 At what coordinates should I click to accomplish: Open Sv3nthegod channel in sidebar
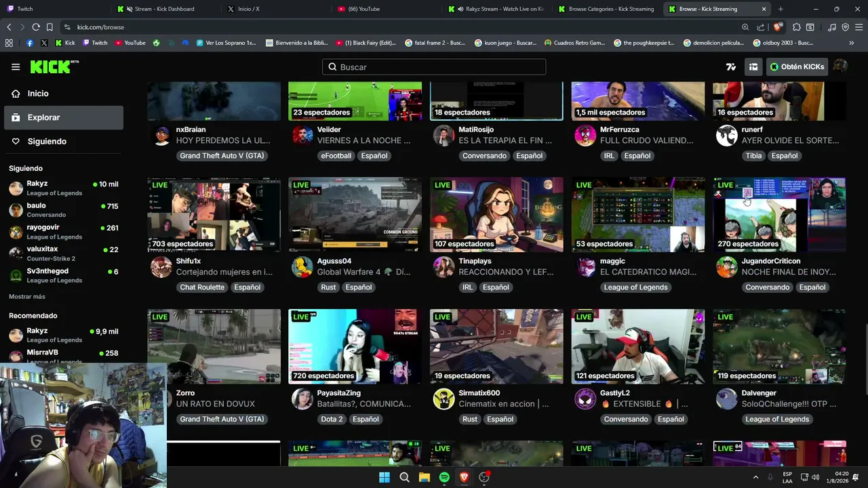64,275
